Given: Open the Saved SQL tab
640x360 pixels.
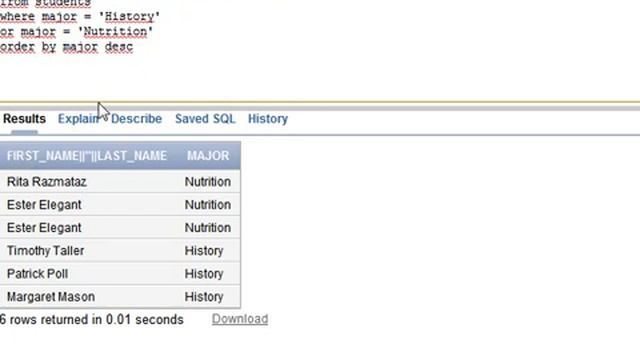Looking at the screenshot, I should click(205, 119).
